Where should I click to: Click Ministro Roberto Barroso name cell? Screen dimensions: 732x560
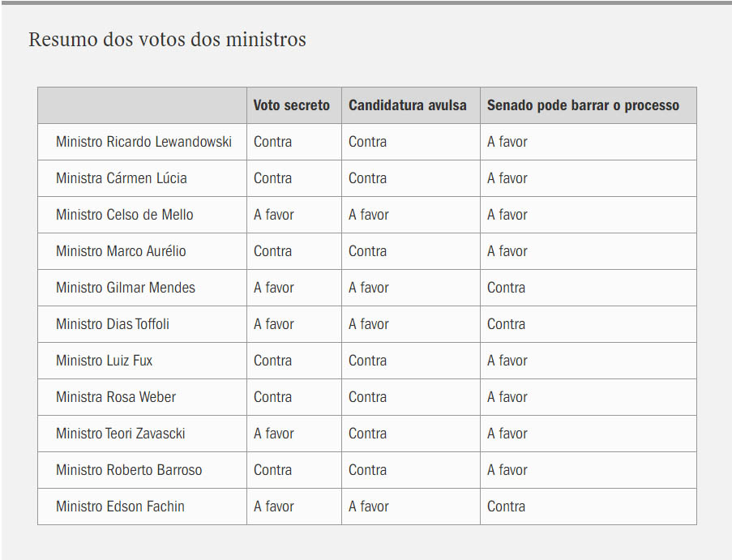pos(143,469)
